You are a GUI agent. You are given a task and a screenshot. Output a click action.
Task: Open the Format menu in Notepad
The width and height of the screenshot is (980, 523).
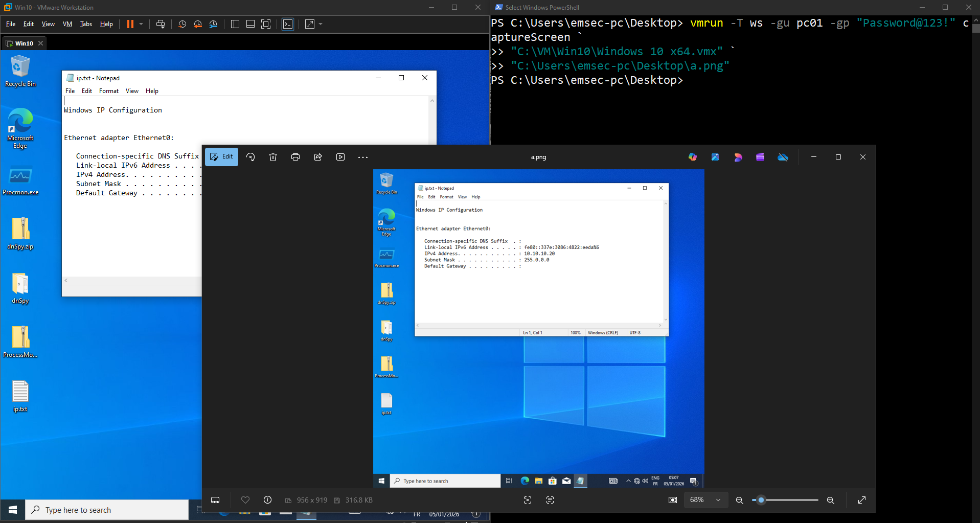point(108,91)
